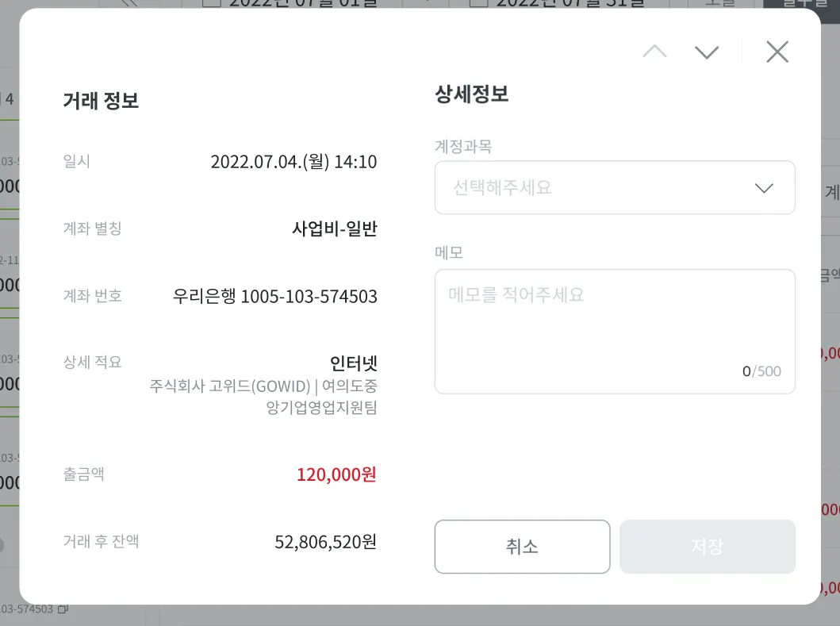
Task: Click the 우리은행 1005-103-574503 account number
Action: tap(275, 297)
